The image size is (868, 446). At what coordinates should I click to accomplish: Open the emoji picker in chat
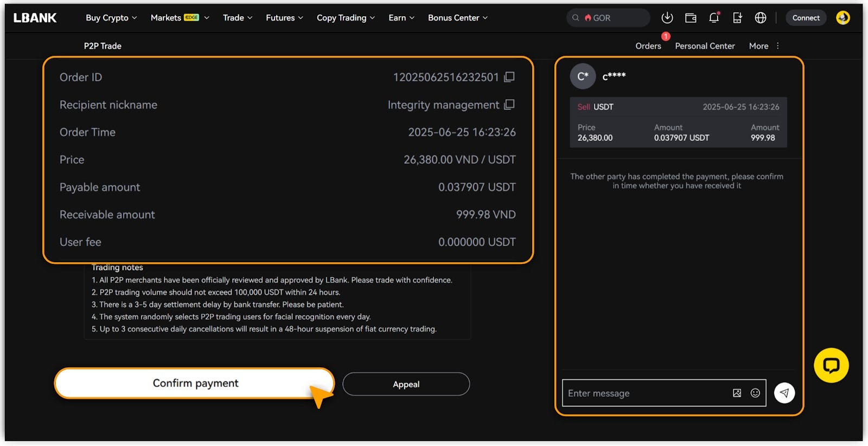tap(755, 393)
